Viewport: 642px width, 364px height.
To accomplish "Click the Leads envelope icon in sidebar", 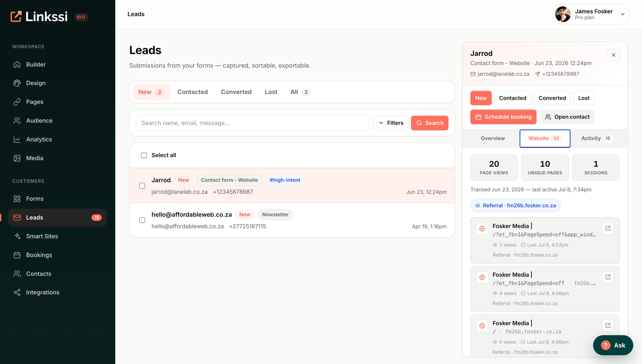I will 17,218.
